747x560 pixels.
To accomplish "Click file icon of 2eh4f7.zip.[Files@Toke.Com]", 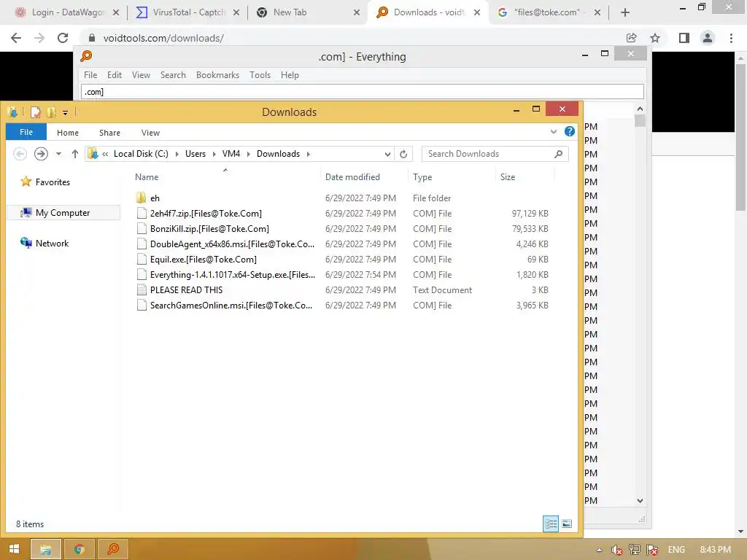I will tap(142, 214).
